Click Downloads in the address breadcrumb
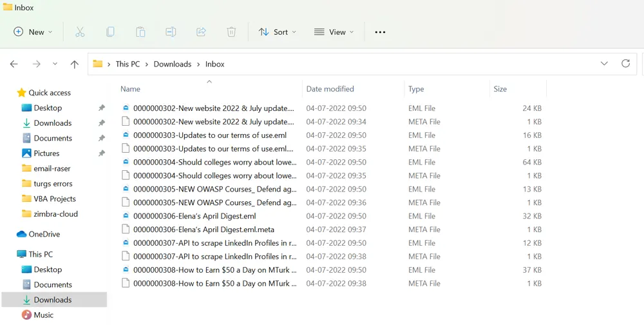The height and width of the screenshot is (325, 644). click(x=172, y=64)
